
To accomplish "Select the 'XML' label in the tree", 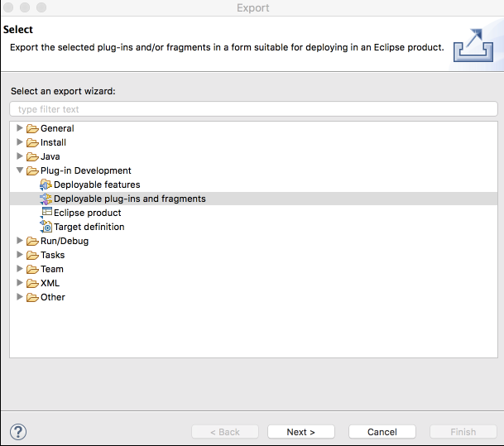I will click(50, 284).
